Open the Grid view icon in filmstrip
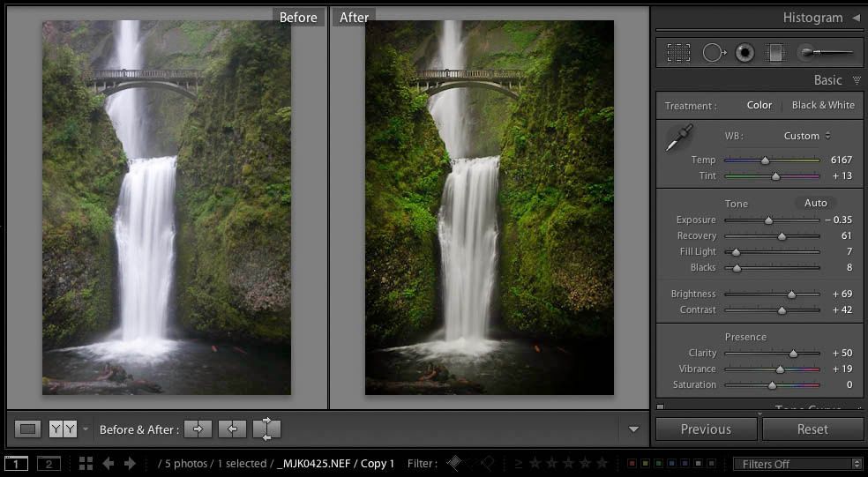The height and width of the screenshot is (477, 868). pos(86,464)
